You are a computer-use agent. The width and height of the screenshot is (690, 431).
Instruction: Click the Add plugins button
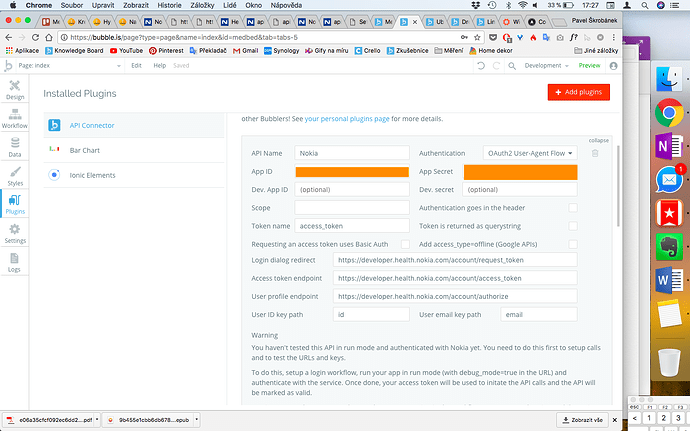(x=578, y=92)
